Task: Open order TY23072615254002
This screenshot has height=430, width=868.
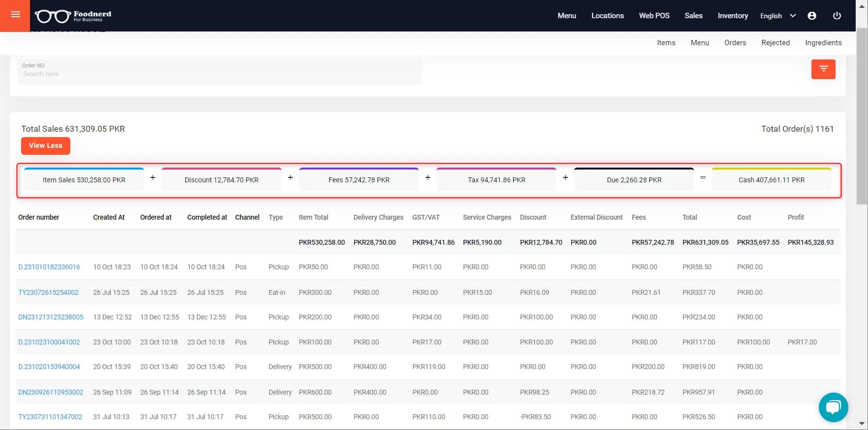Action: (x=48, y=292)
